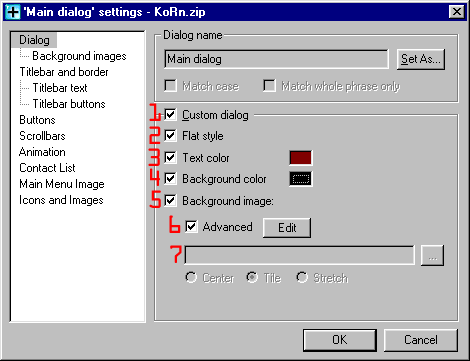Select the Center radio option
Viewport: 470px width, 361px height.
point(191,277)
